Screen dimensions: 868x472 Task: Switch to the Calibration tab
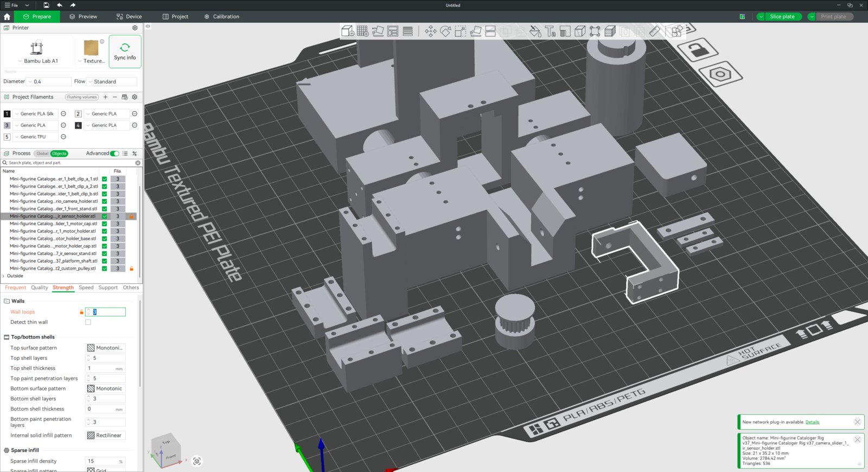point(222,17)
